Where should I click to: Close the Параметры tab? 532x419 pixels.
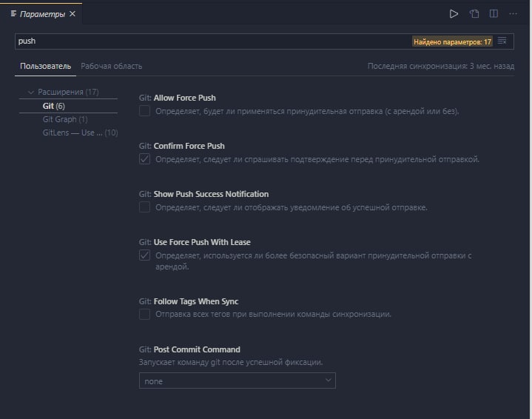73,14
